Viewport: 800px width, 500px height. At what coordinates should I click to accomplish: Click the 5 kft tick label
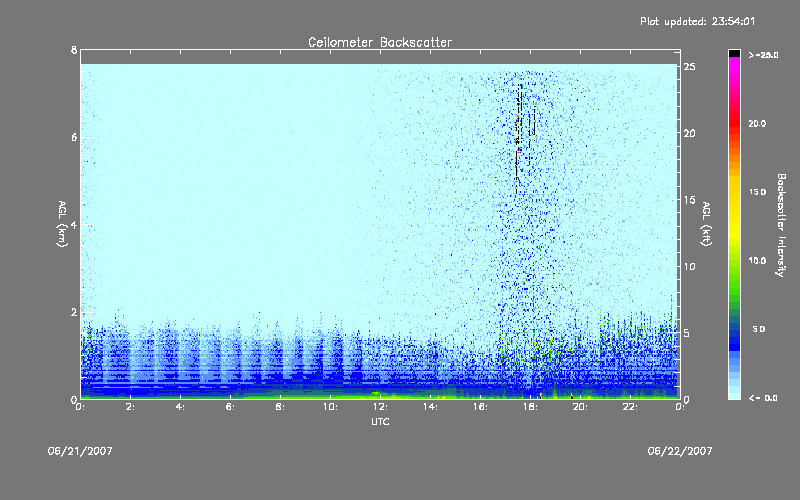click(x=687, y=333)
